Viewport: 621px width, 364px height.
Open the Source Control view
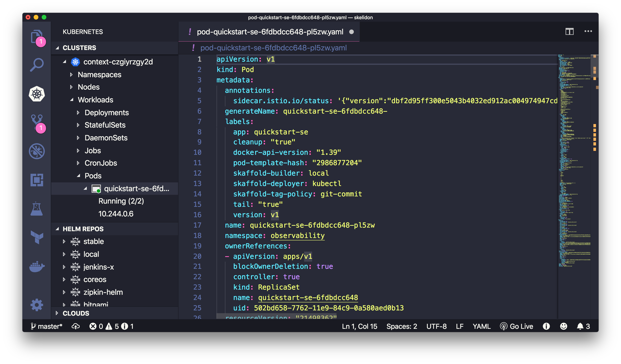[x=36, y=122]
